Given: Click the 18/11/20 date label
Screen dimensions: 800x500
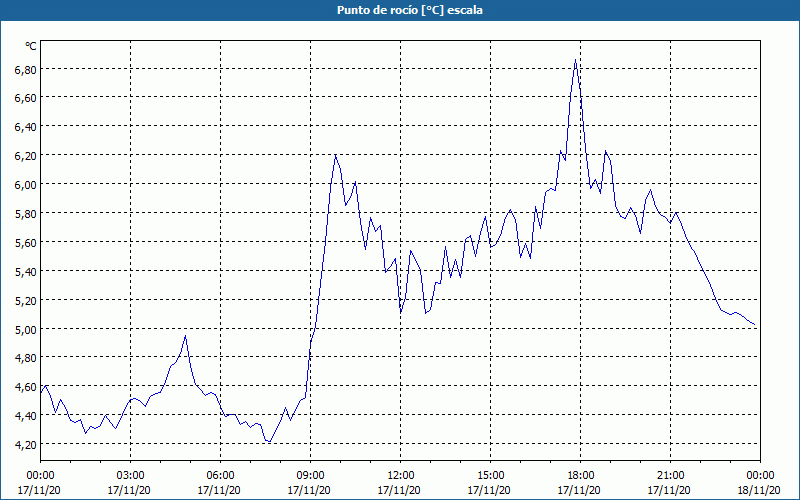Looking at the screenshot, I should pyautogui.click(x=759, y=490).
